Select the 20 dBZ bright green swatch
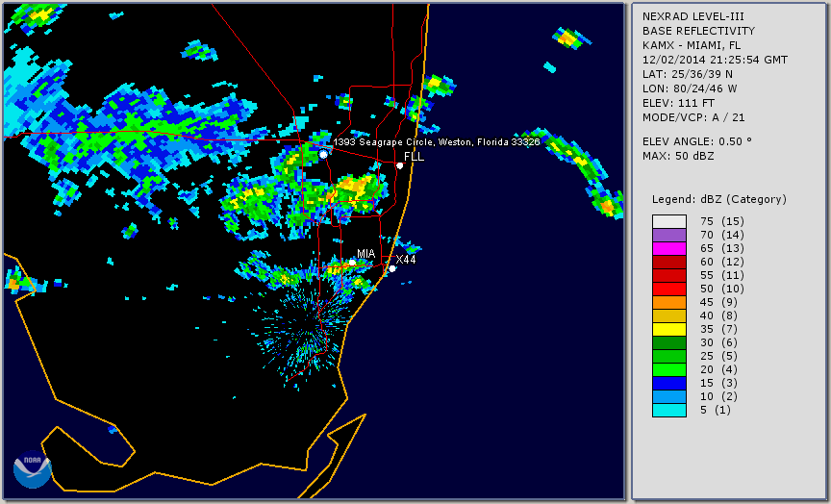 669,369
